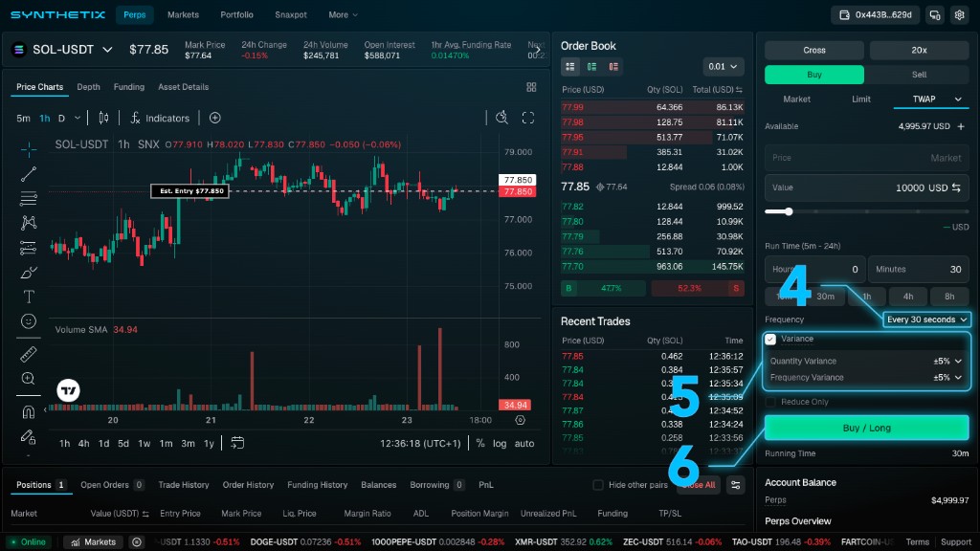
Task: Toggle percent scale on chart
Action: pyautogui.click(x=480, y=444)
